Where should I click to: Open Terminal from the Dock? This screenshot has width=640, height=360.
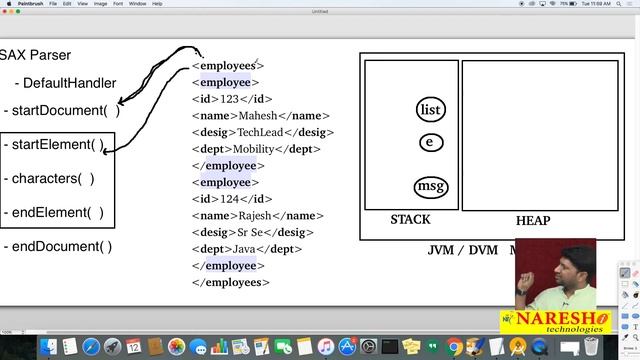[x=390, y=347]
